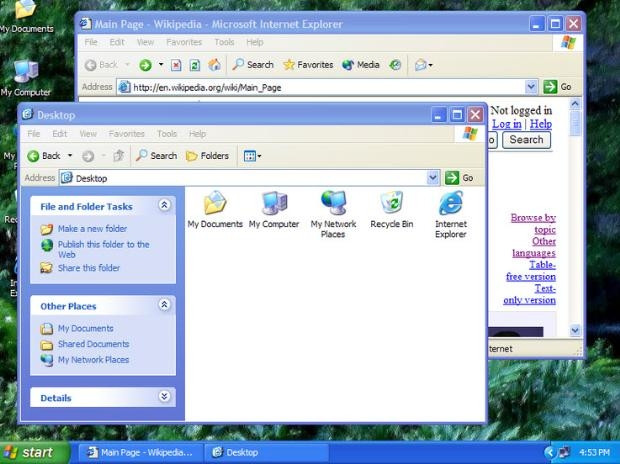Click Publish this folder to the Web
This screenshot has height=464, width=620.
click(95, 249)
